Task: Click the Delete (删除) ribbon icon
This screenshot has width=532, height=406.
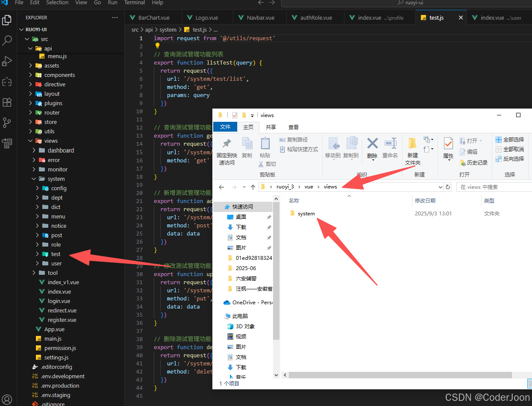Action: [x=373, y=143]
